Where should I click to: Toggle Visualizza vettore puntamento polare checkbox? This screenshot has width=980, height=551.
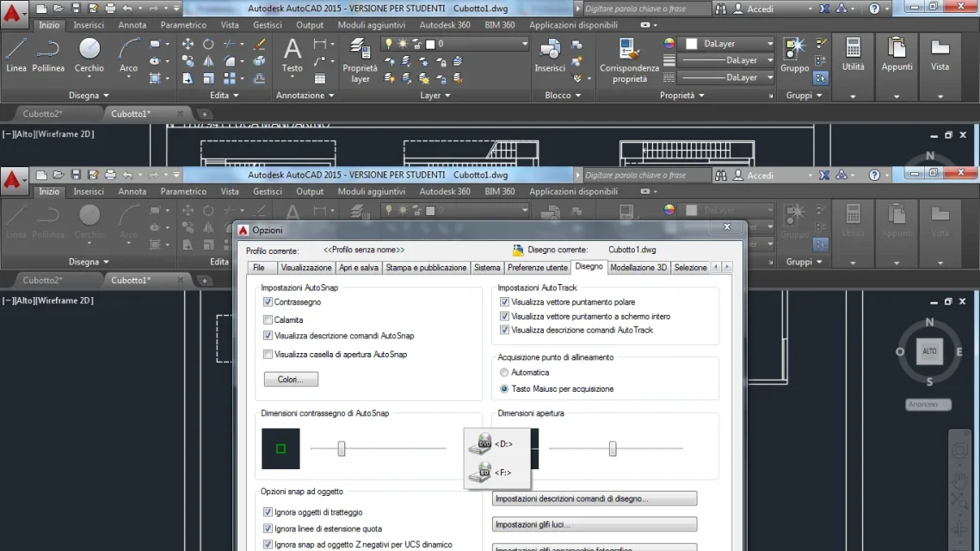[x=504, y=302]
